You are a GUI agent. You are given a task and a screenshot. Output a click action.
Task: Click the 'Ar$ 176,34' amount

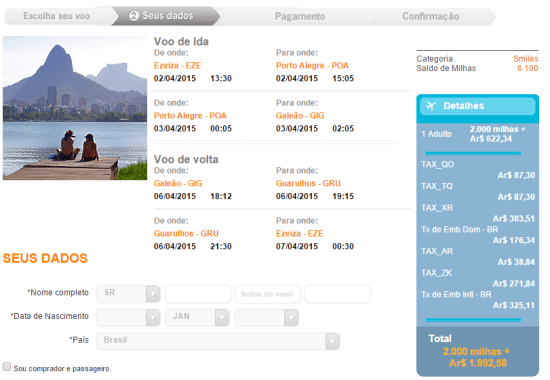[514, 241]
